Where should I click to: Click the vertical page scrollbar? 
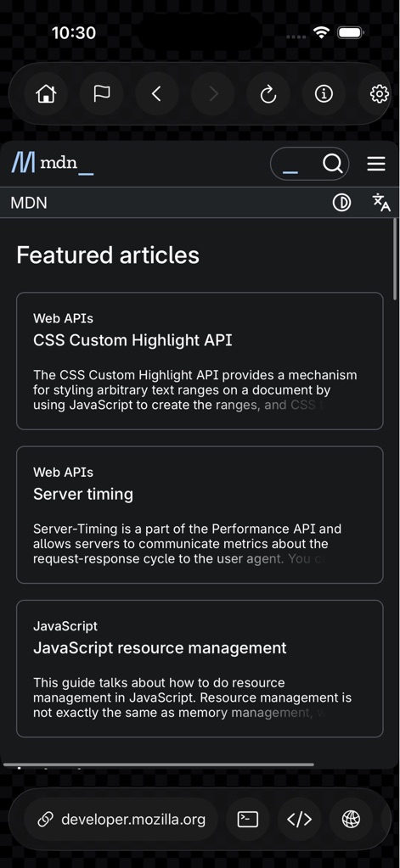[x=395, y=259]
